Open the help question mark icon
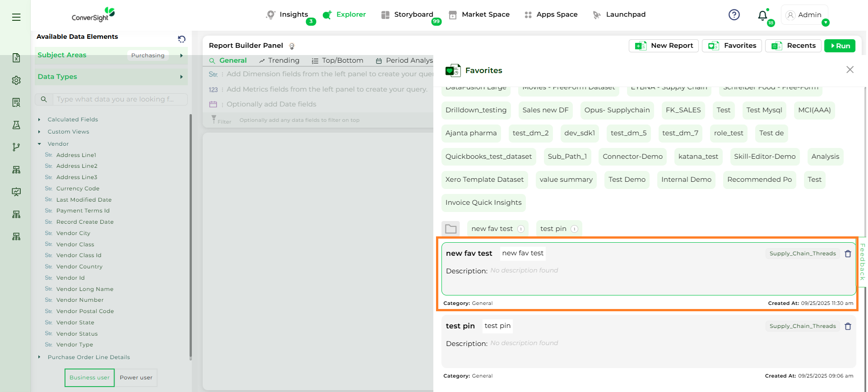This screenshot has width=868, height=392. coord(734,15)
